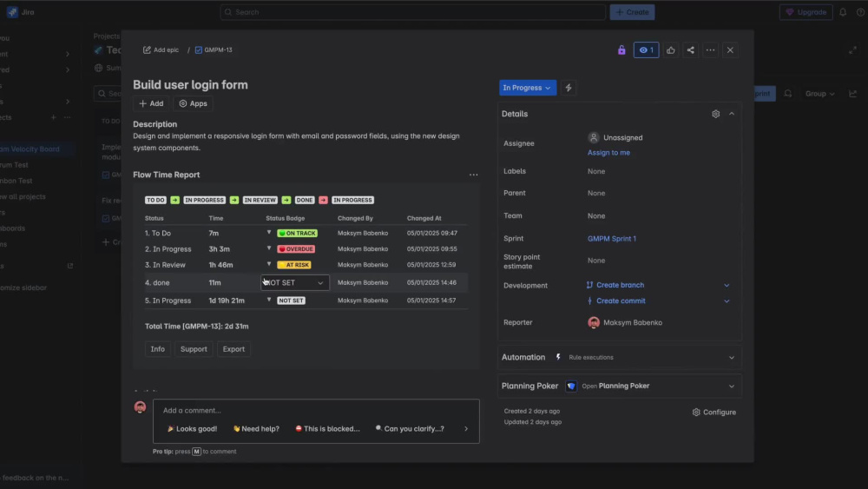Screen dimensions: 868x489
Task: Insert the Need help? quick comment
Action: (x=256, y=429)
